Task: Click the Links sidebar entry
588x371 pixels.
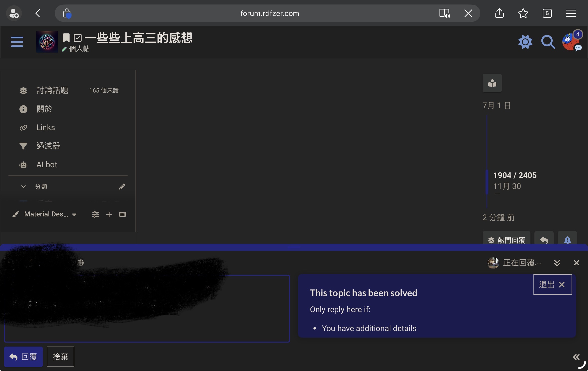Action: pos(45,127)
